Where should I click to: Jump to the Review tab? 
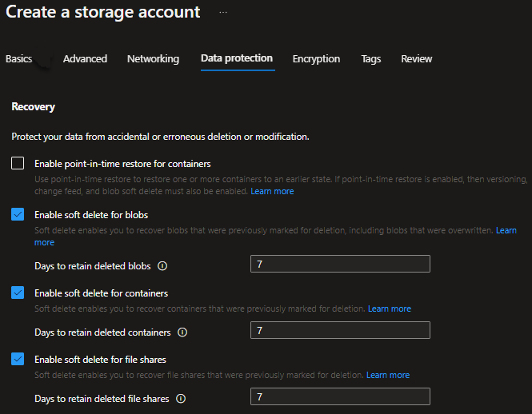(x=416, y=59)
